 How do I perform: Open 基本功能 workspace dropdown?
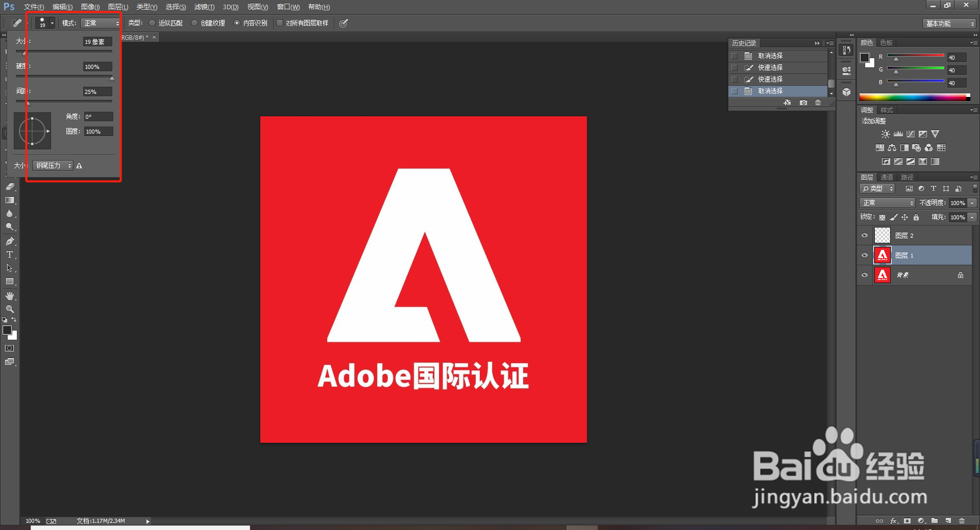(x=949, y=23)
